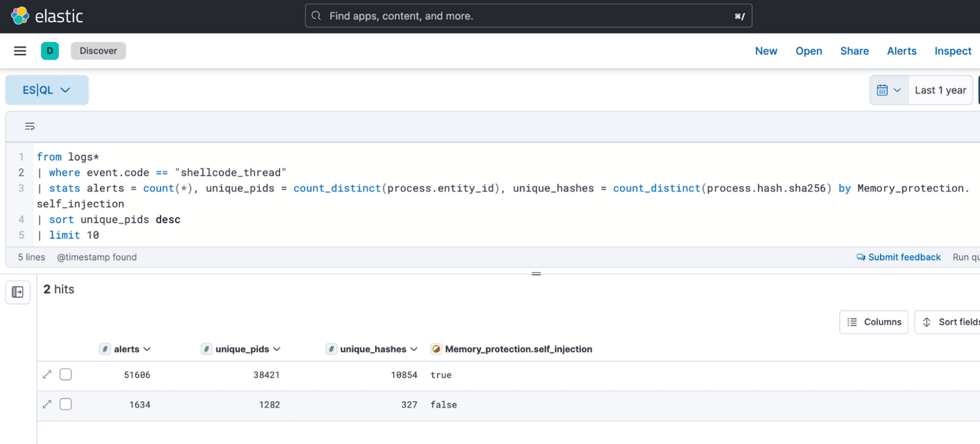Open the hamburger navigation menu
The image size is (980, 444).
pos(20,51)
